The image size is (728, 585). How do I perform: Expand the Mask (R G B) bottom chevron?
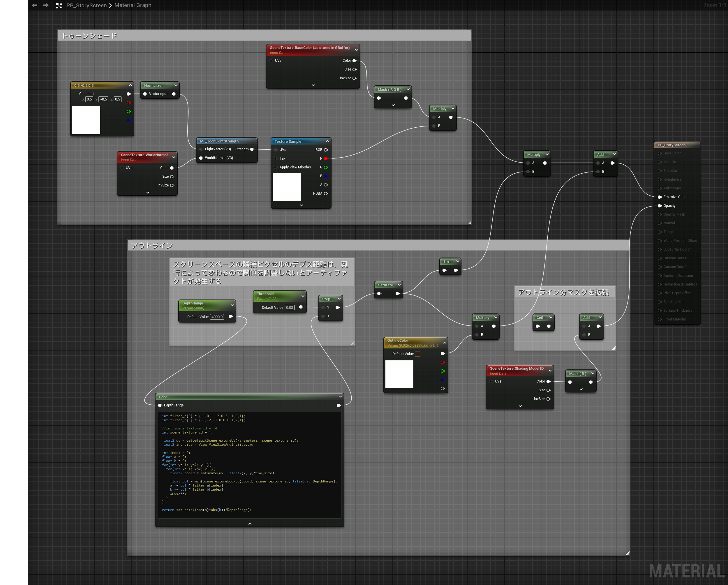click(393, 105)
